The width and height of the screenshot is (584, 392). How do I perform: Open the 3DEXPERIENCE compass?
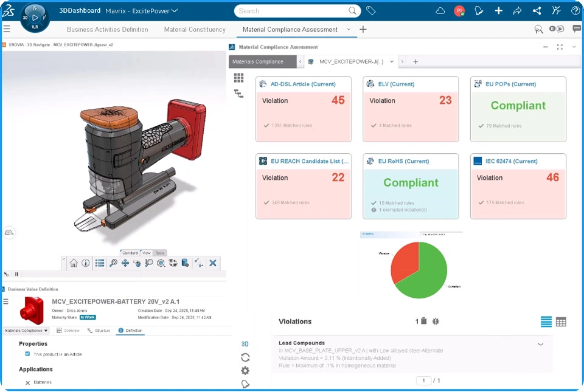[35, 18]
